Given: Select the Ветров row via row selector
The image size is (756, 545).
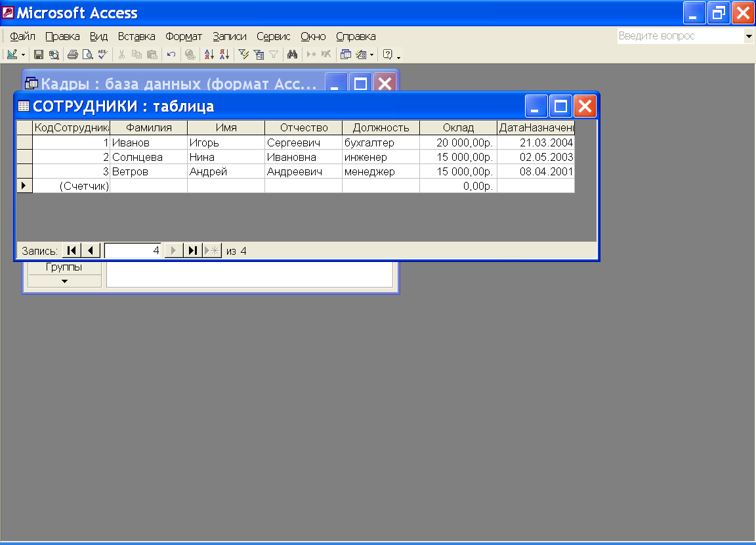Looking at the screenshot, I should (x=24, y=171).
